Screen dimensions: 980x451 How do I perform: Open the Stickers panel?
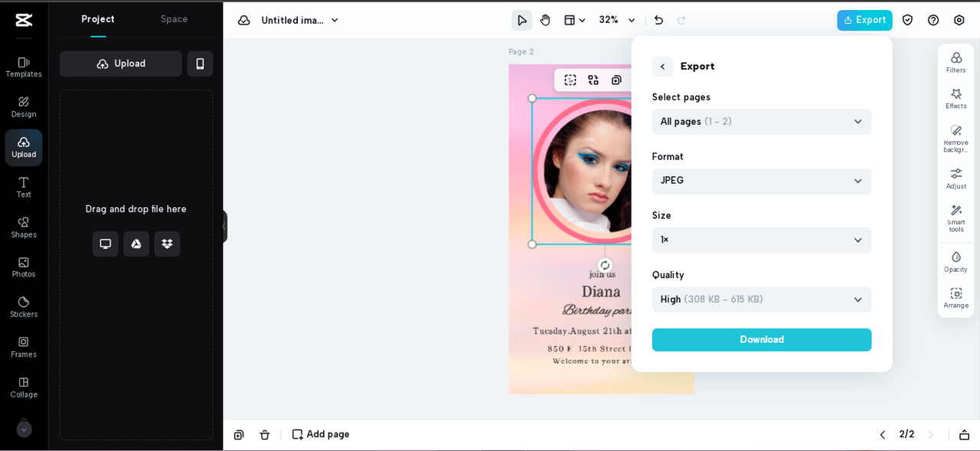click(x=24, y=307)
